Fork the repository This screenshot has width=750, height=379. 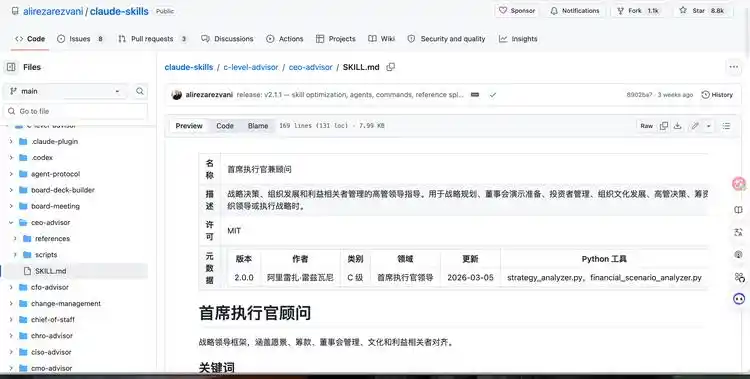pos(638,11)
